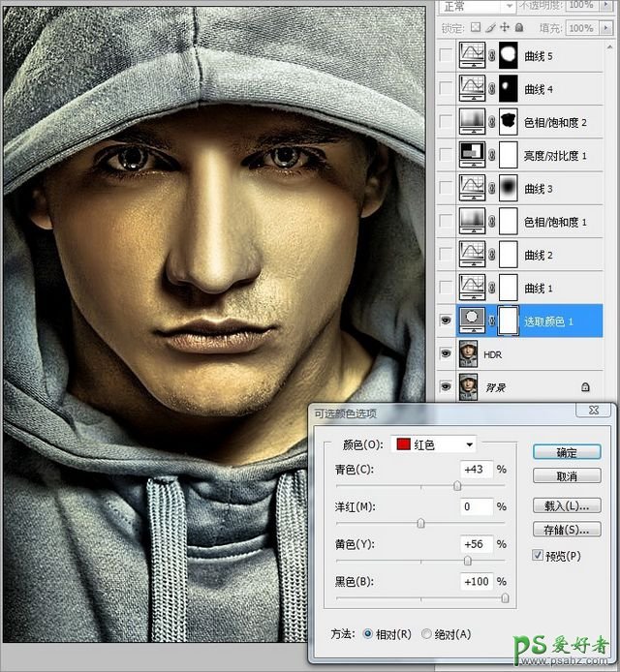Image resolution: width=620 pixels, height=672 pixels.
Task: Uncheck the 预览(P) preview checkbox
Action: [539, 556]
